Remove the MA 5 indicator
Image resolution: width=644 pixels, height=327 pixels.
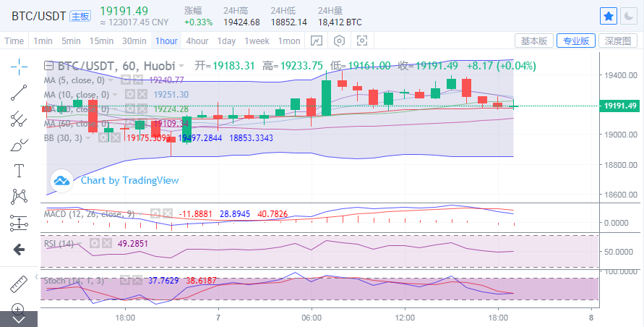tap(137, 80)
